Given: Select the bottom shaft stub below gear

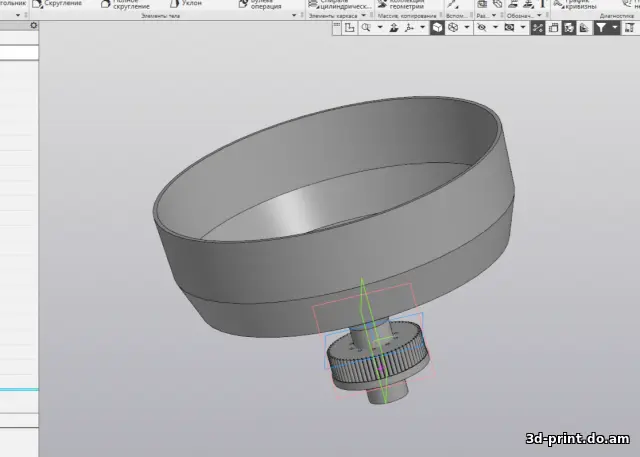Looking at the screenshot, I should coord(386,393).
